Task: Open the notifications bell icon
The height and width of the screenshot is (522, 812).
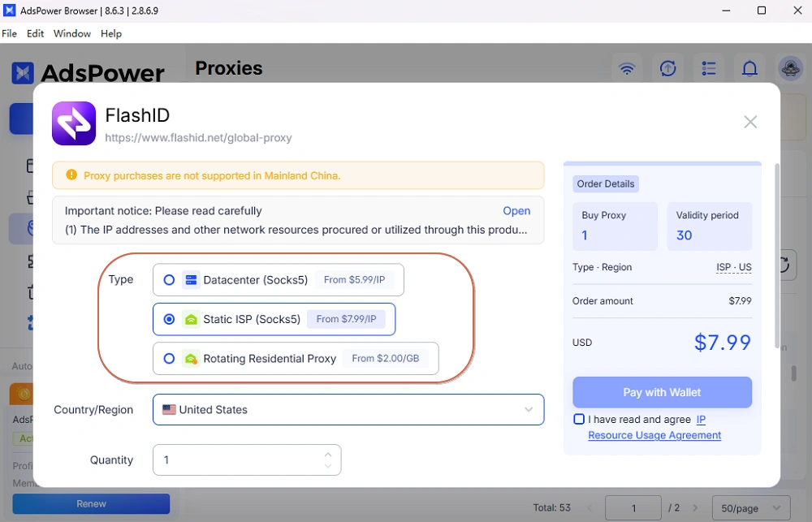Action: pyautogui.click(x=749, y=68)
